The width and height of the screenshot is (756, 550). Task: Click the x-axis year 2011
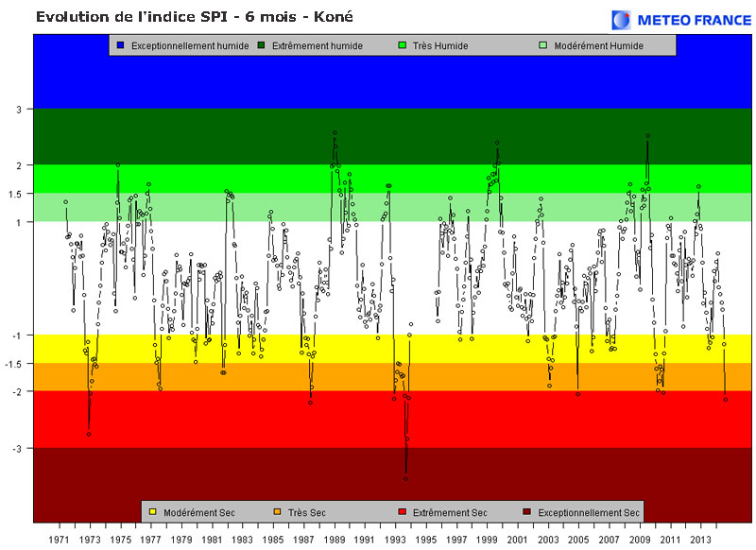(670, 540)
